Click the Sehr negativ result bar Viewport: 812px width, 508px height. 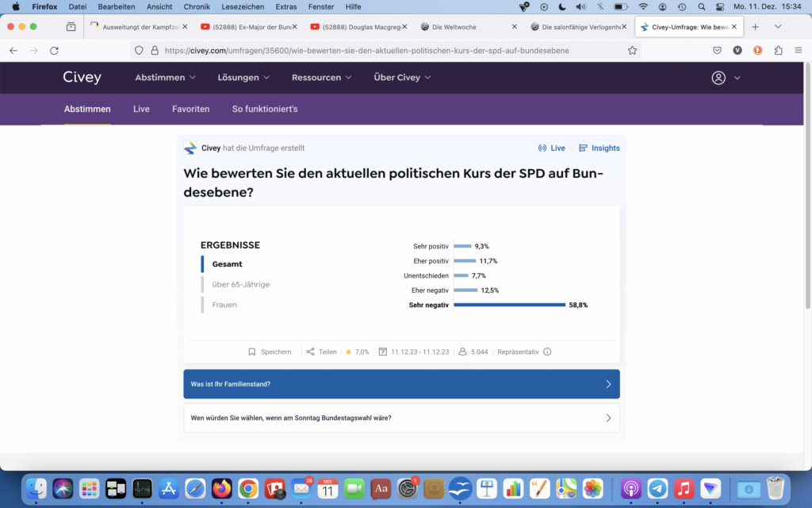[509, 305]
